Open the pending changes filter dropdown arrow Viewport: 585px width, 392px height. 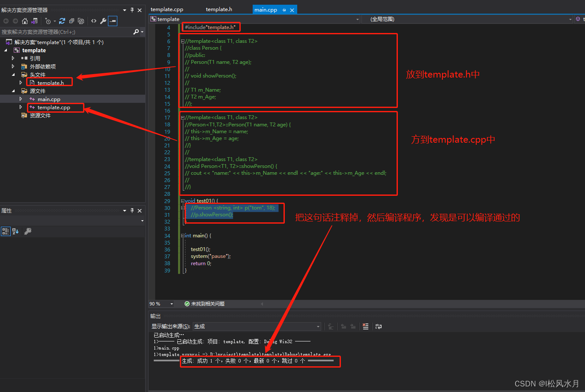tap(55, 21)
